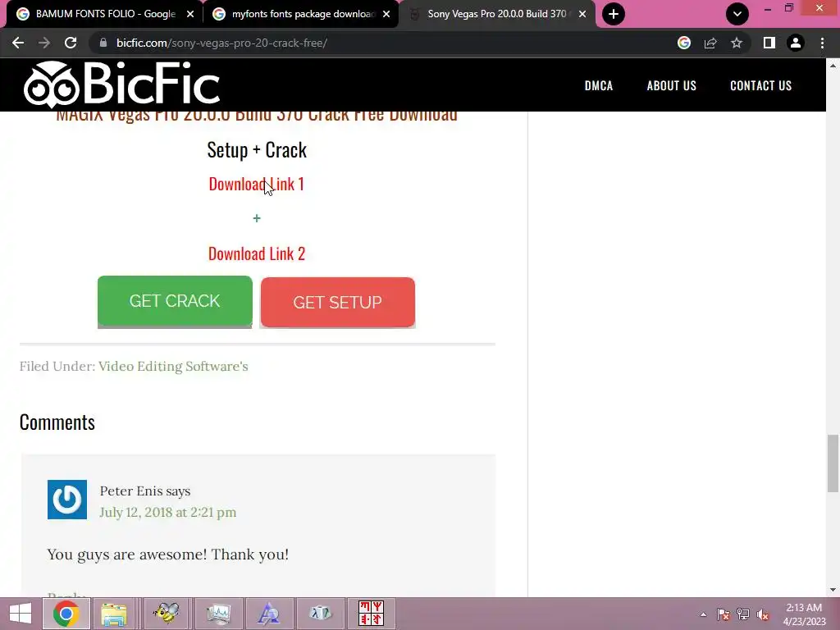The height and width of the screenshot is (630, 840).
Task: Click the Action Center flag tray icon
Action: pos(724,614)
